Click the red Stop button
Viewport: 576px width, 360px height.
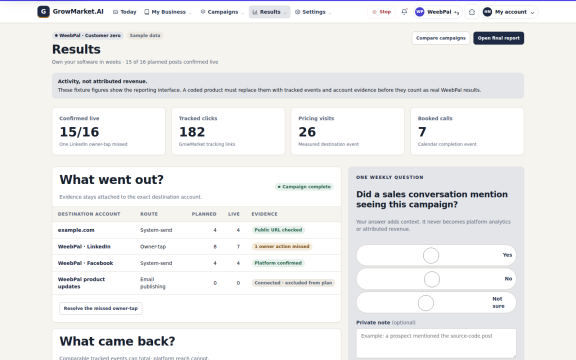[x=381, y=12]
